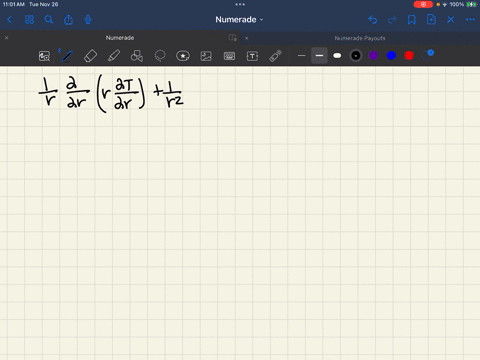
Task: Redo the last action
Action: point(392,20)
